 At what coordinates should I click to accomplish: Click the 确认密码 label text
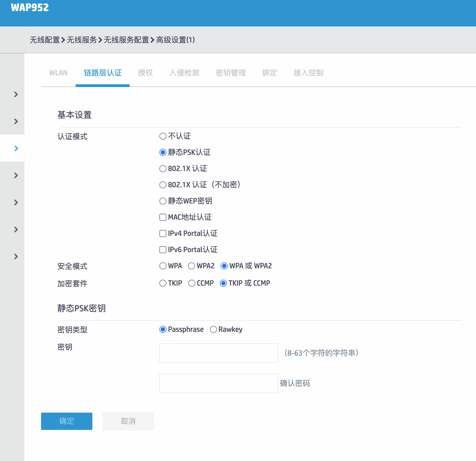(x=295, y=383)
